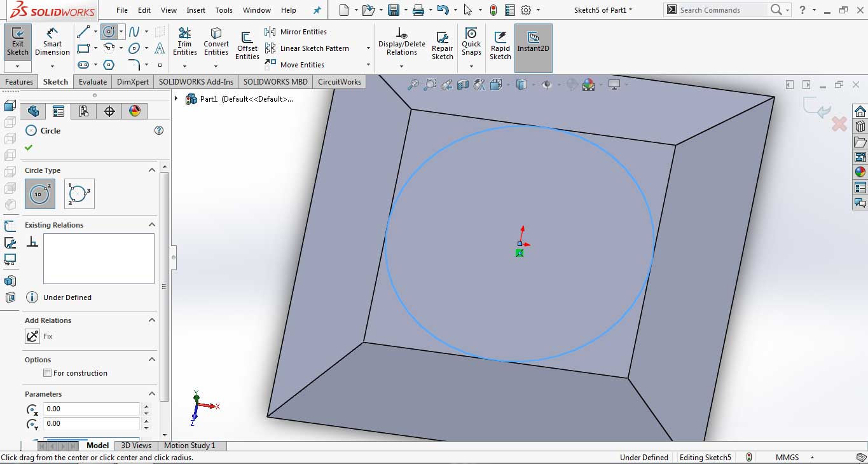The height and width of the screenshot is (464, 868).
Task: Collapse the Parameters section
Action: pyautogui.click(x=152, y=394)
